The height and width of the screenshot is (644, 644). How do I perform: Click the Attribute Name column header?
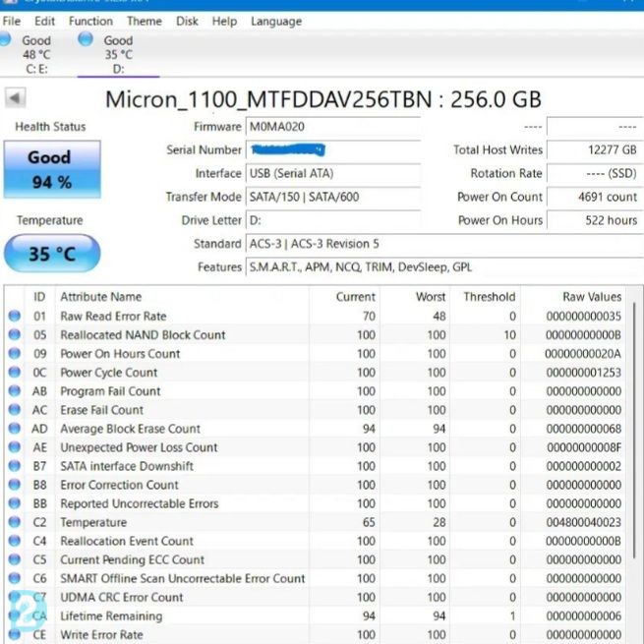[x=182, y=297]
